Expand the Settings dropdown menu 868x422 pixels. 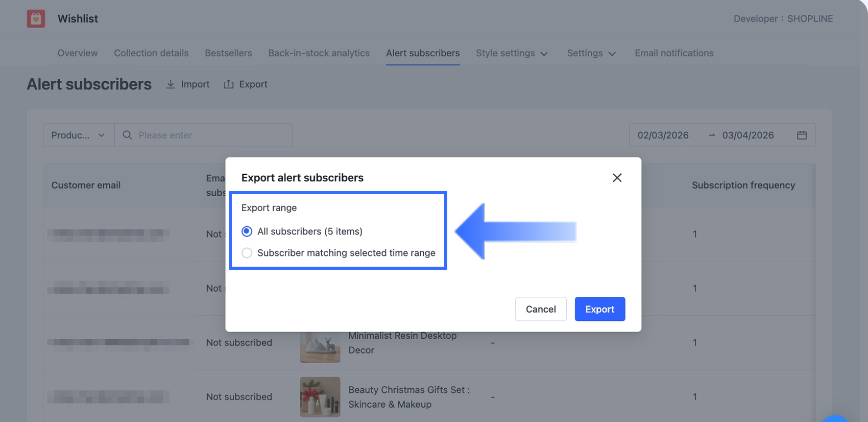(591, 53)
